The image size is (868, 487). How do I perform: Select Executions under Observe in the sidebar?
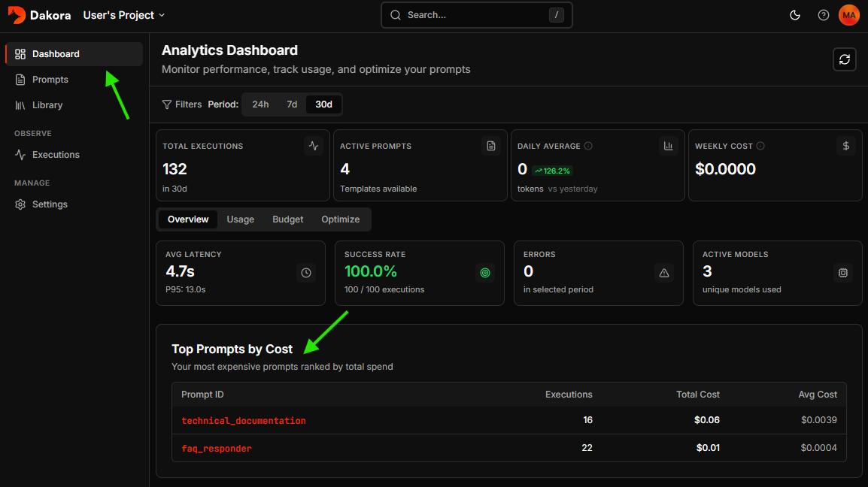point(50,154)
